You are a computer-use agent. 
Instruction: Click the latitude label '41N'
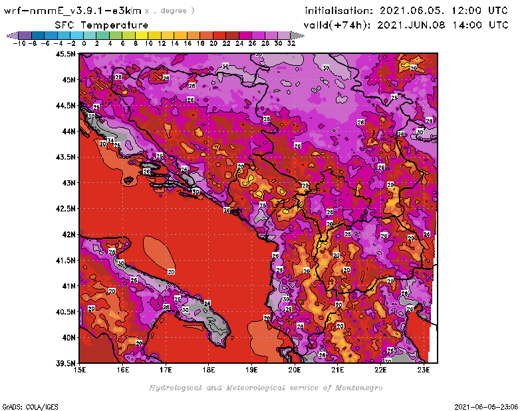tap(69, 286)
